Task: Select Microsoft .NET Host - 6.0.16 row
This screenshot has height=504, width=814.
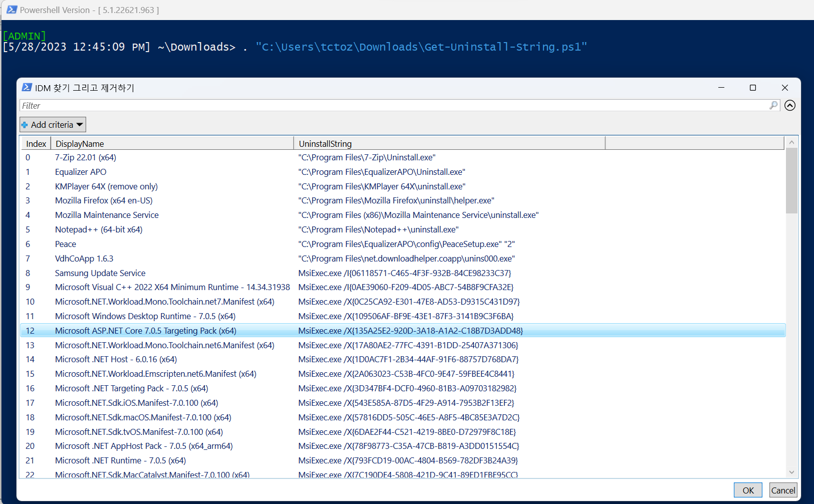Action: point(403,359)
